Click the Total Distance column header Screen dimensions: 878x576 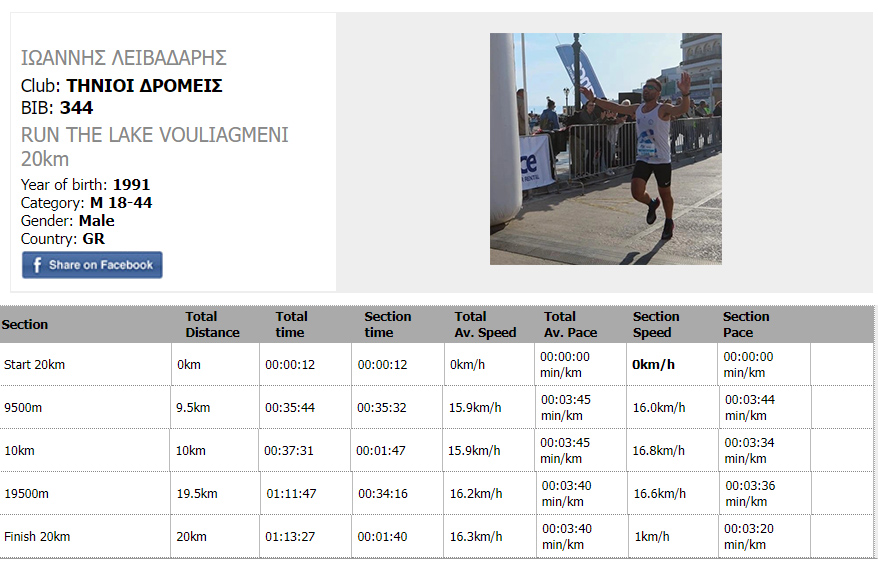point(212,324)
